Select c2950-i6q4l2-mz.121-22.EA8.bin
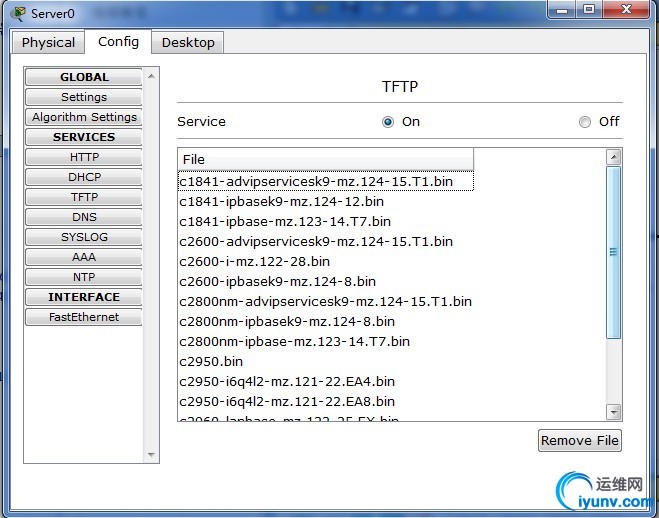 326,401
